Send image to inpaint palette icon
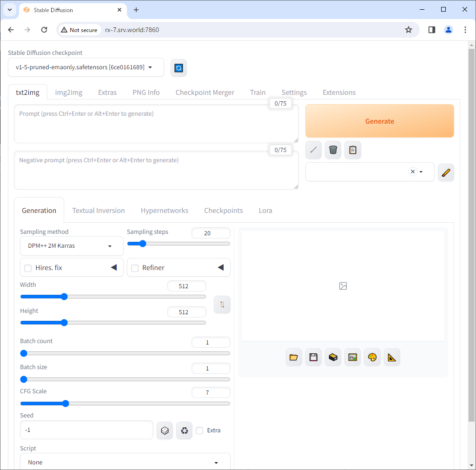 pyautogui.click(x=372, y=357)
